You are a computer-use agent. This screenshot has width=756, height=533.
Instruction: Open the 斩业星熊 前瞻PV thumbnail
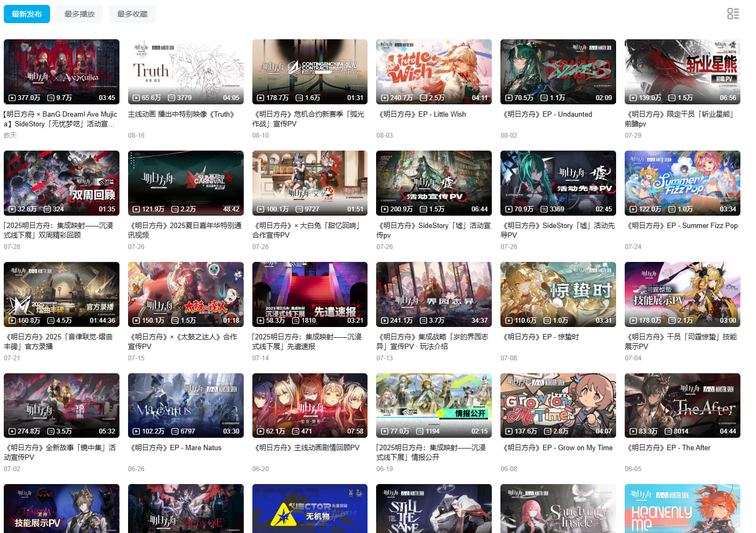682,72
